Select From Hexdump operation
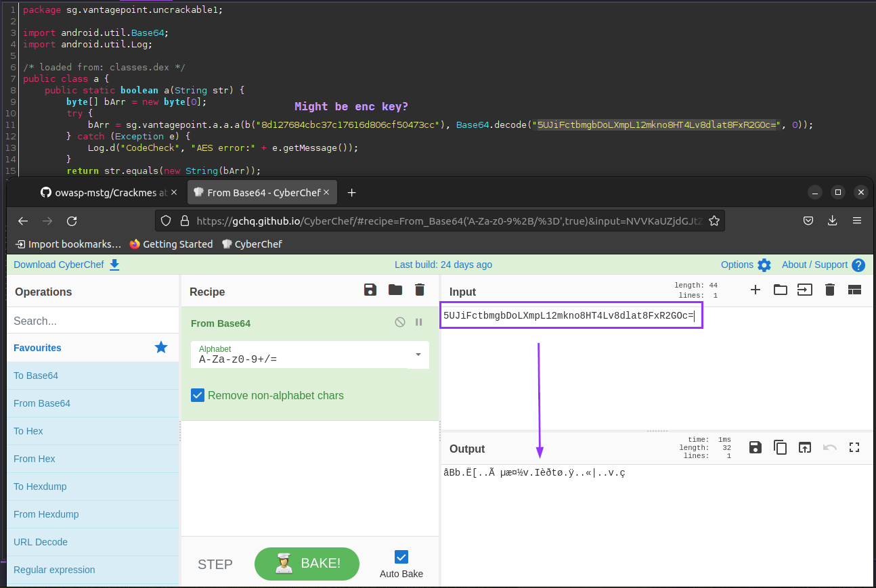 [x=93, y=514]
